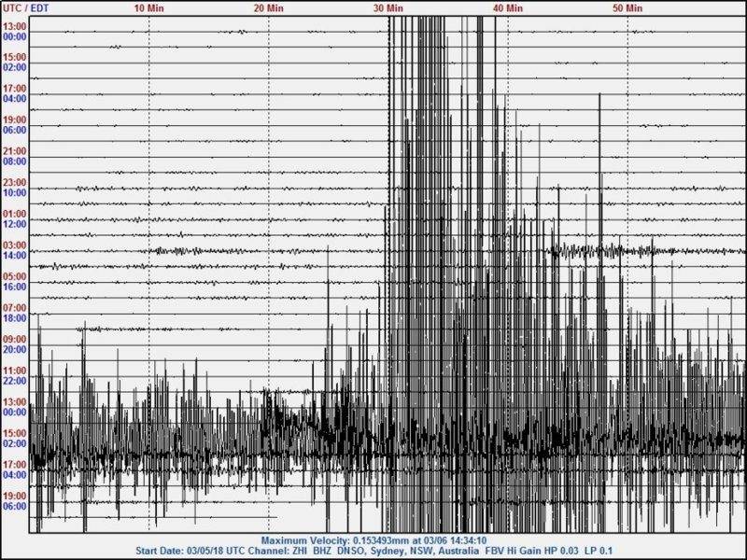Click the 05:00 UTC row label
747x560 pixels.
point(15,276)
